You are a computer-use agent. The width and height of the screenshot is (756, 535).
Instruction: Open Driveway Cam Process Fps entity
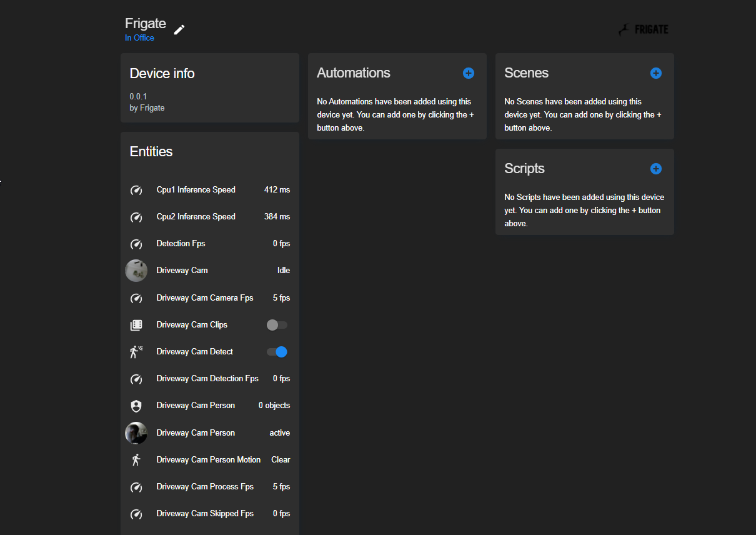[205, 487]
